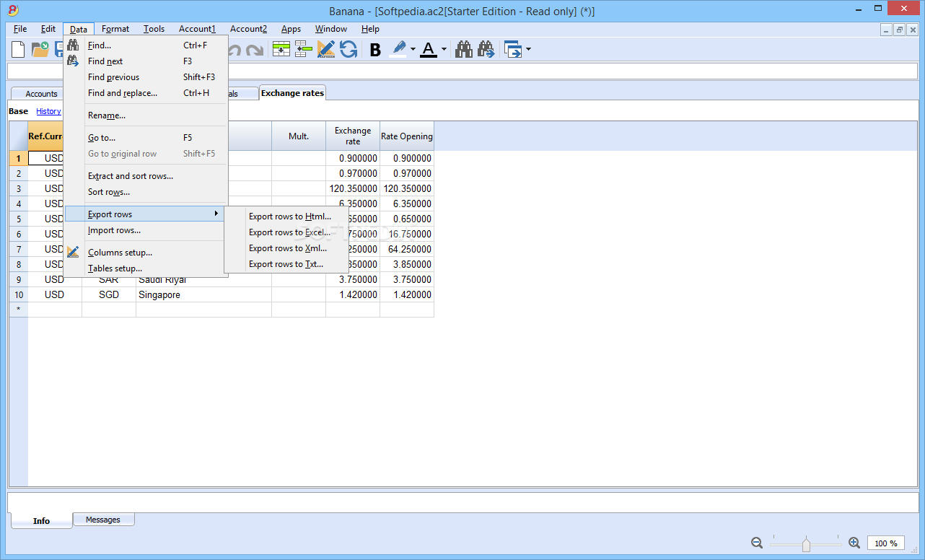The width and height of the screenshot is (925, 560).
Task: Open the highlight color dropdown arrow
Action: coord(413,50)
